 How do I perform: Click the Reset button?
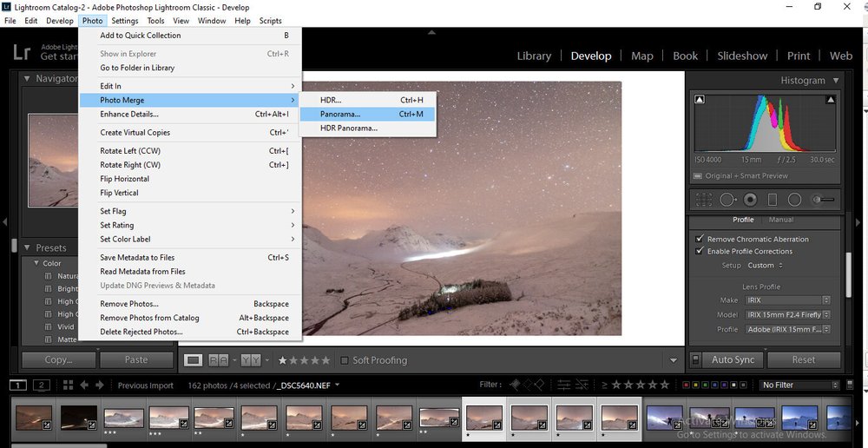click(x=803, y=360)
